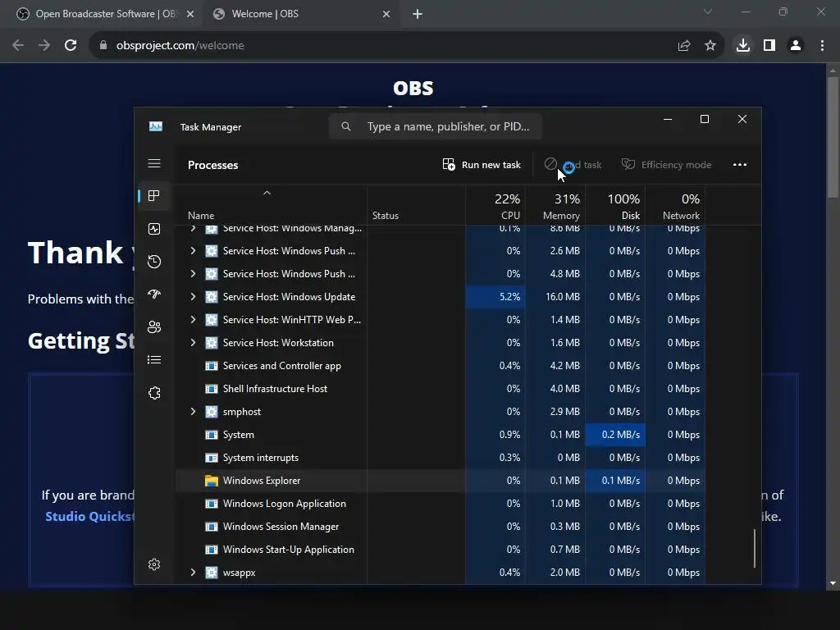Open Details page in Task Manager sidebar
Viewport: 840px width, 630px height.
(153, 360)
